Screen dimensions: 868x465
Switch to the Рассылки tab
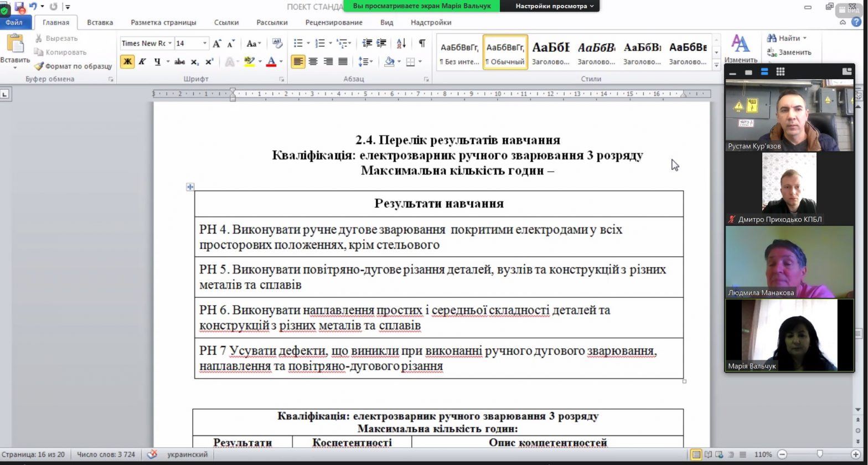272,22
